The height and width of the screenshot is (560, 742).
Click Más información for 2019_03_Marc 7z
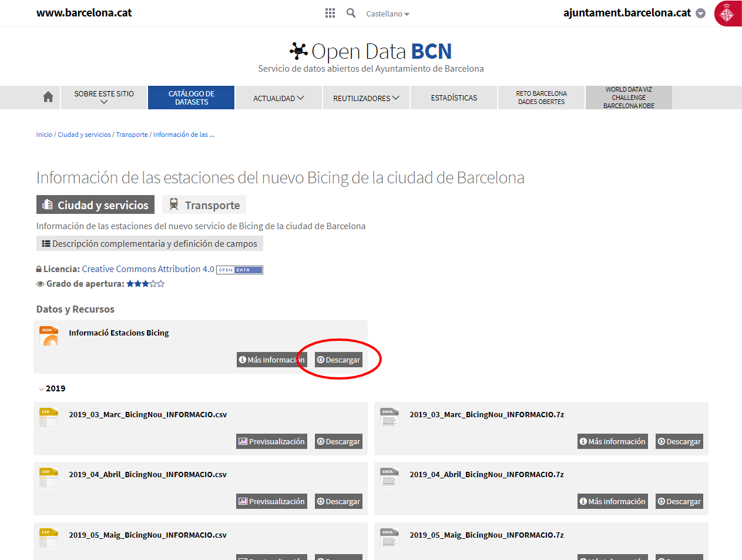tap(613, 441)
